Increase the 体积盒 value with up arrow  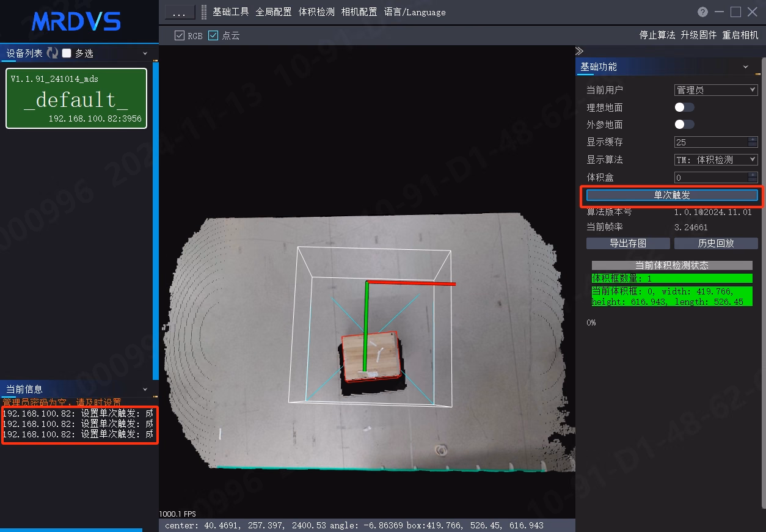(753, 175)
